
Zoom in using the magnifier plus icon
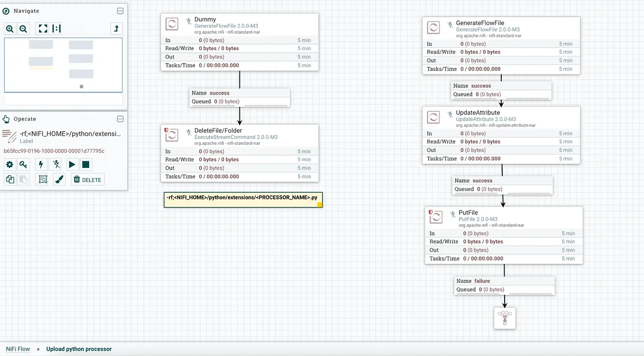(x=9, y=29)
